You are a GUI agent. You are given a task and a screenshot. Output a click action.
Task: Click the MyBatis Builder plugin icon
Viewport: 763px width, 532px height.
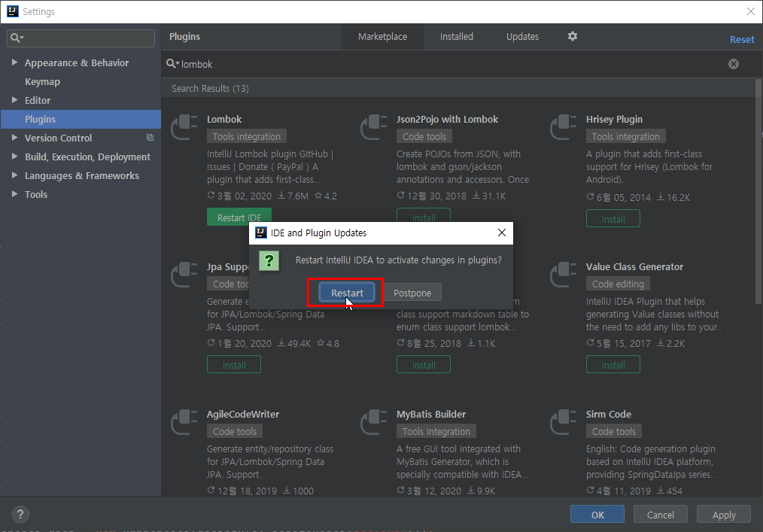(x=374, y=423)
